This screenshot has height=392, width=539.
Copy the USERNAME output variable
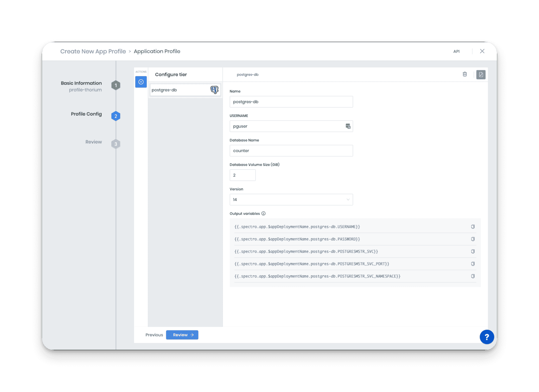point(473,227)
